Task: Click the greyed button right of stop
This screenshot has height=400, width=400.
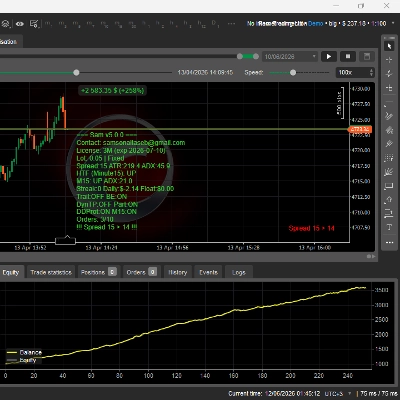Action: click(x=367, y=56)
